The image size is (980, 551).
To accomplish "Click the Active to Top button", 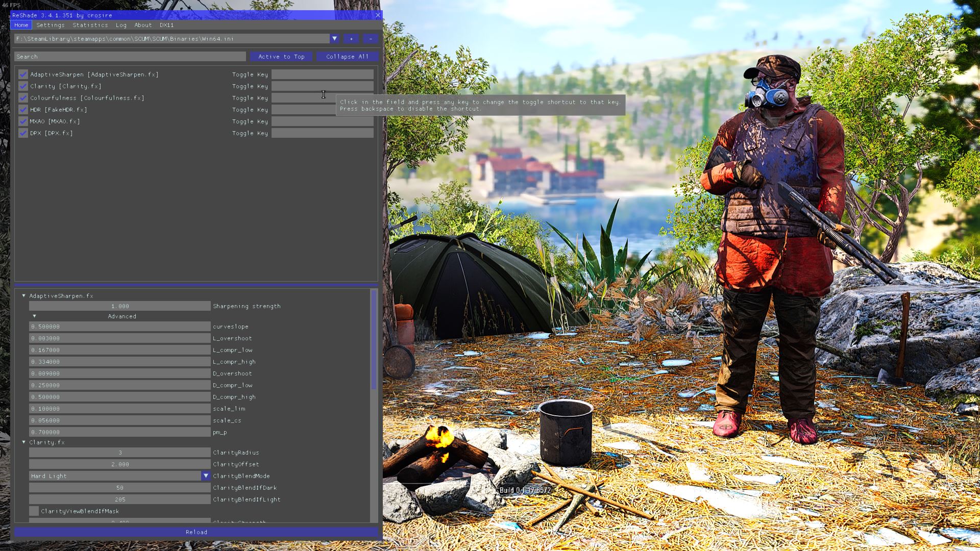I will (x=281, y=57).
